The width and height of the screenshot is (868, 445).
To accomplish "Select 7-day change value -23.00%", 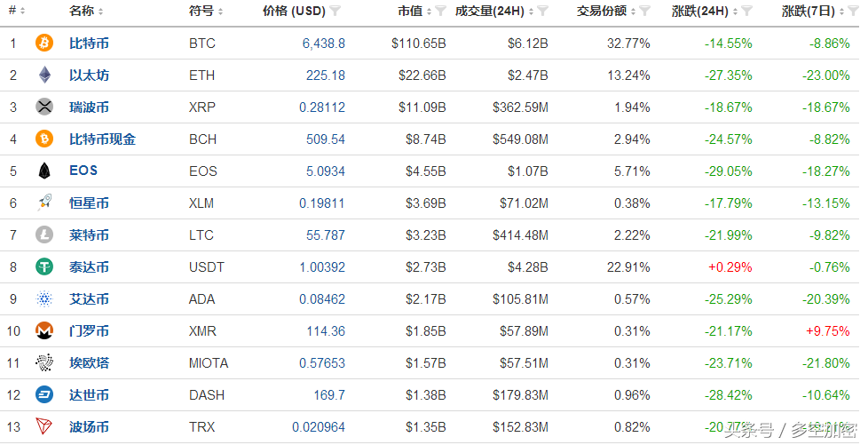I will click(826, 75).
